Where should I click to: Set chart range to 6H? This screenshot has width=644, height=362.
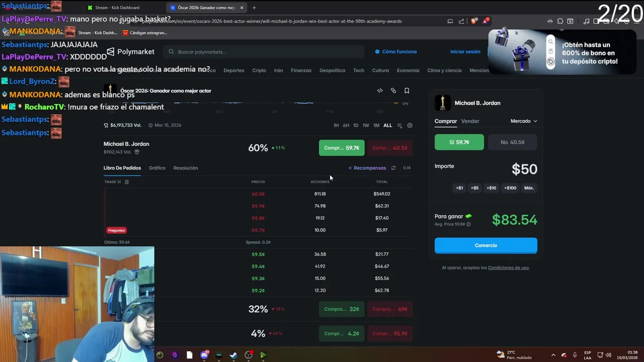pyautogui.click(x=346, y=125)
